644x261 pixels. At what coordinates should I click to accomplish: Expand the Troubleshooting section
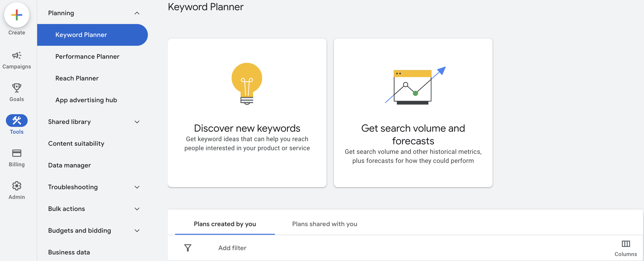137,187
